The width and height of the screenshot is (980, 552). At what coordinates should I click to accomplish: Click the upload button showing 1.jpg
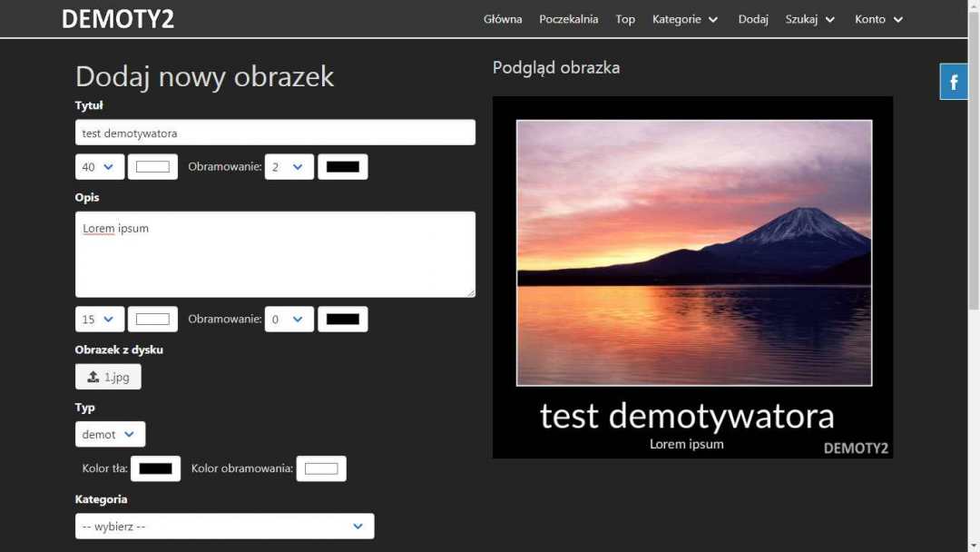pos(108,377)
